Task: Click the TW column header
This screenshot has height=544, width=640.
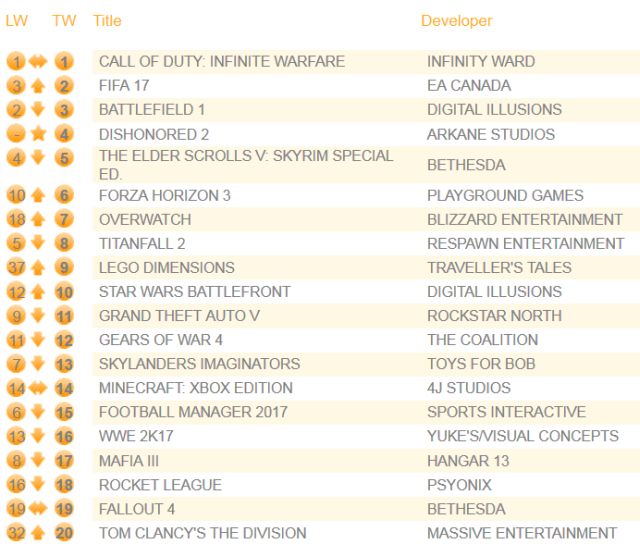Action: tap(64, 21)
